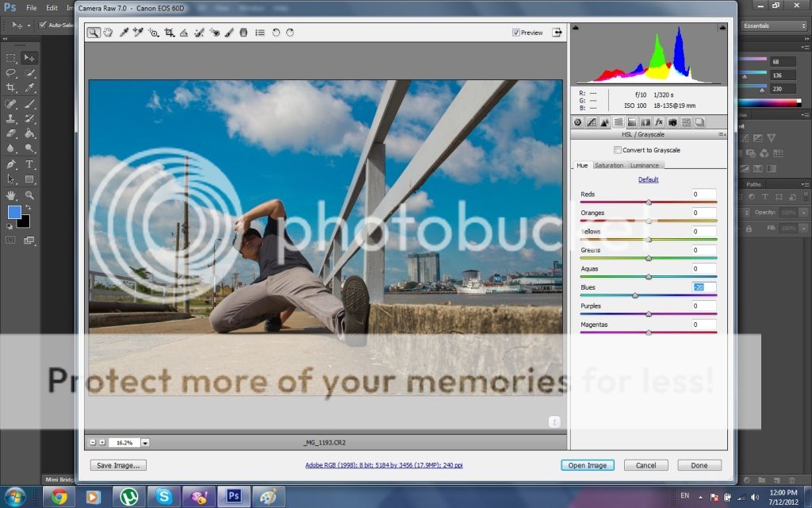Toggle shadow clipping warning on histogram

(x=576, y=28)
